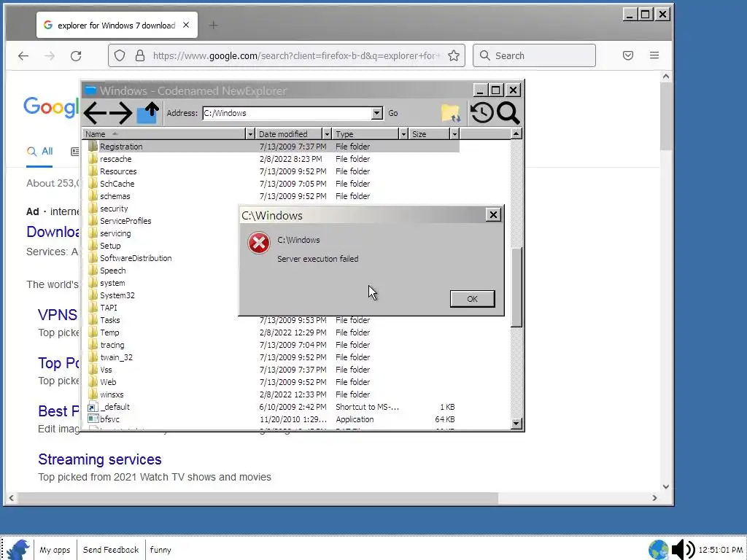Select the bfsvc application file
Viewport: 747px width, 560px height.
click(109, 419)
